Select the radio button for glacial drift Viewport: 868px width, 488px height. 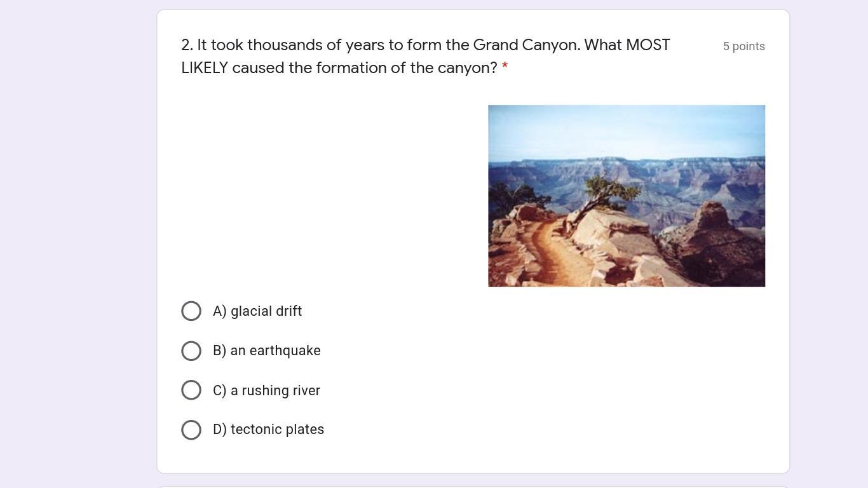pyautogui.click(x=191, y=311)
